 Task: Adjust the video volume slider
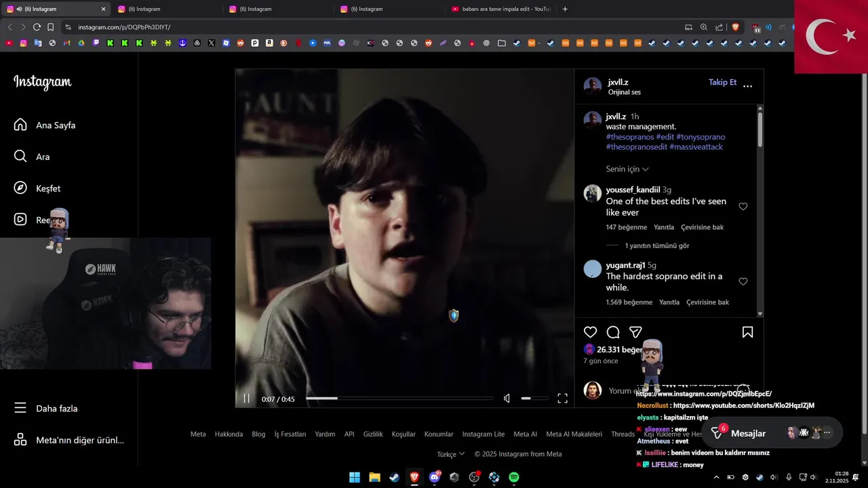(x=534, y=399)
